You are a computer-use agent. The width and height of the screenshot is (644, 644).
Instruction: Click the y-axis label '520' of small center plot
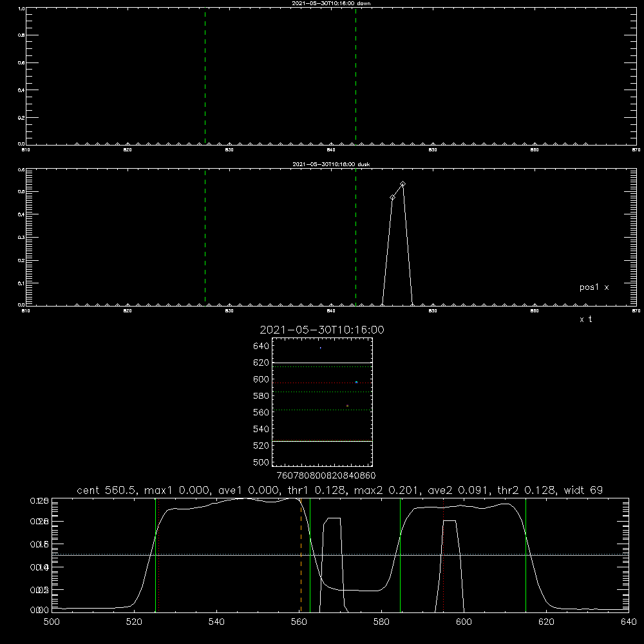[261, 446]
